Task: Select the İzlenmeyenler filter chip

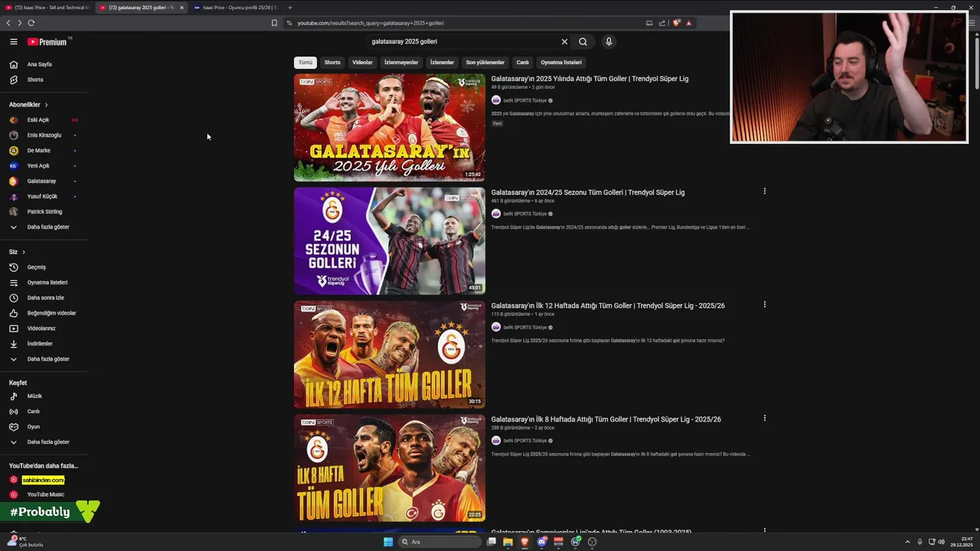Action: (401, 63)
